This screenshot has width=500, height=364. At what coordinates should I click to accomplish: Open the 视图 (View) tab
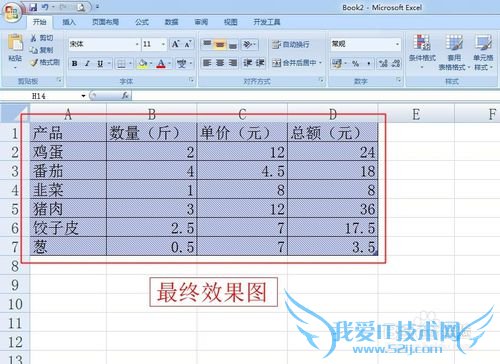click(x=231, y=22)
